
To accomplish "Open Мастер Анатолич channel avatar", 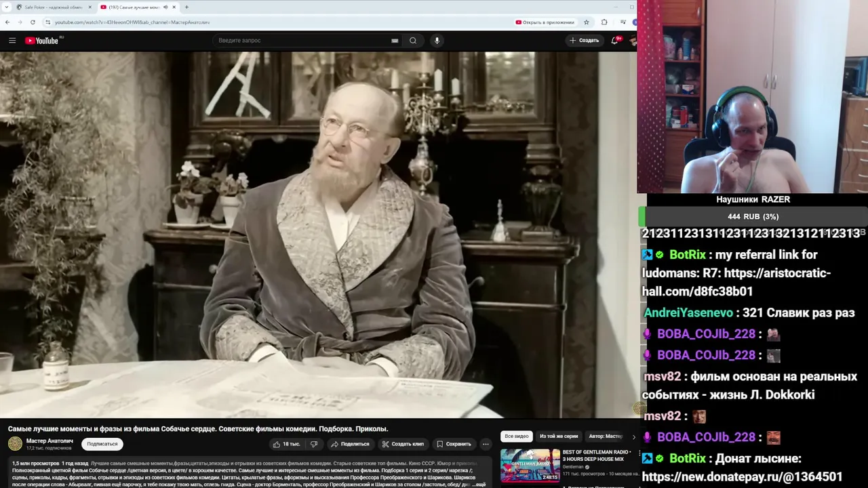I will [15, 444].
